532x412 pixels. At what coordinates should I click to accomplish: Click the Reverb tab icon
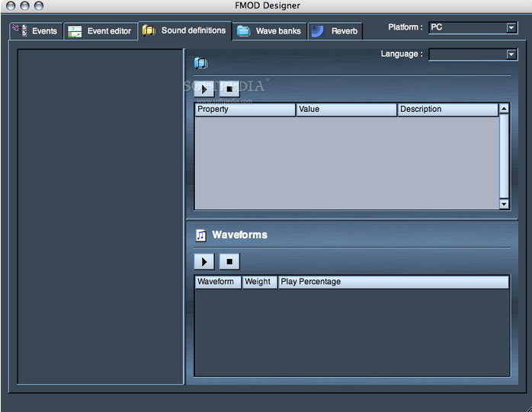[318, 31]
